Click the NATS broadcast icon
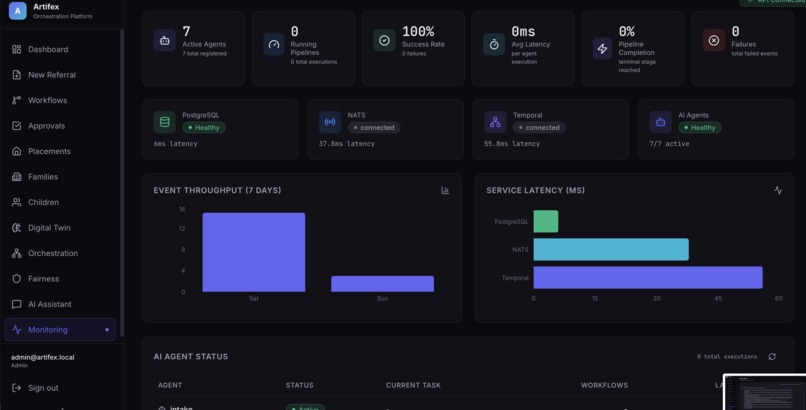The image size is (806, 410). [x=329, y=122]
